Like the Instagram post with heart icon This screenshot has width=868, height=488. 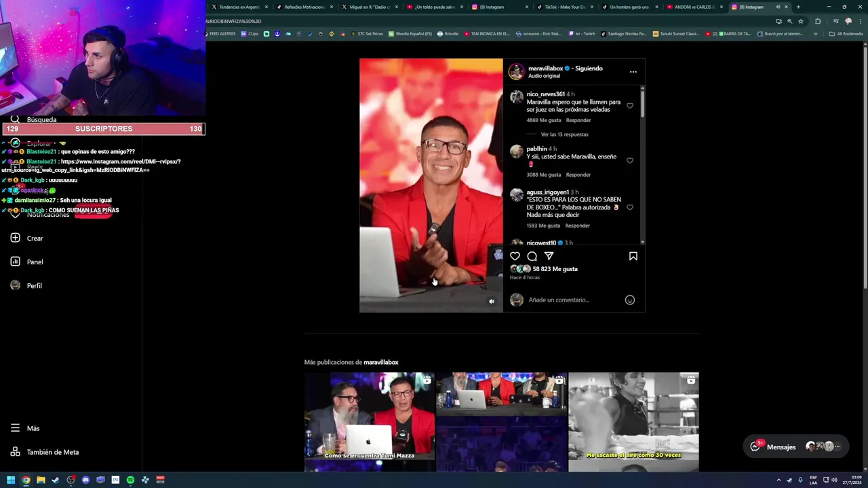point(515,256)
